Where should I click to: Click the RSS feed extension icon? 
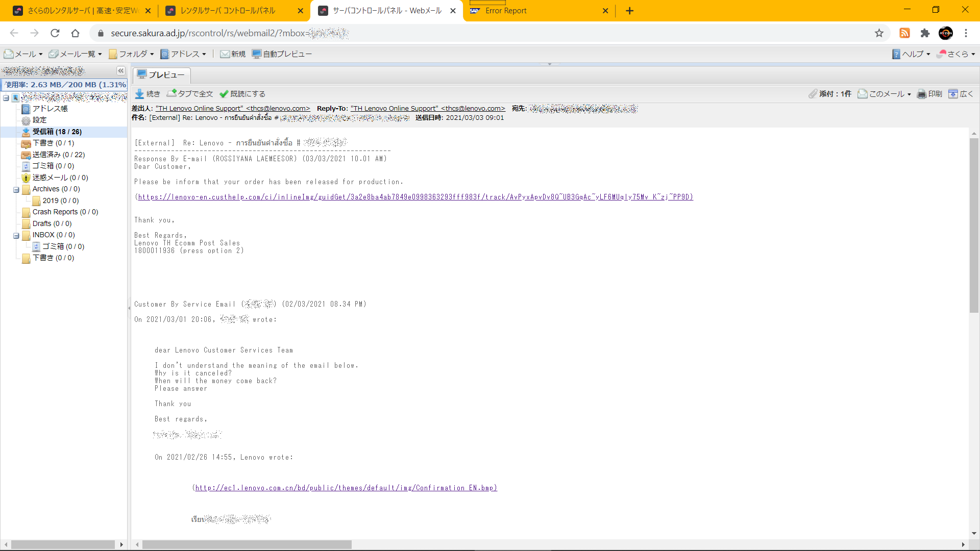point(904,33)
